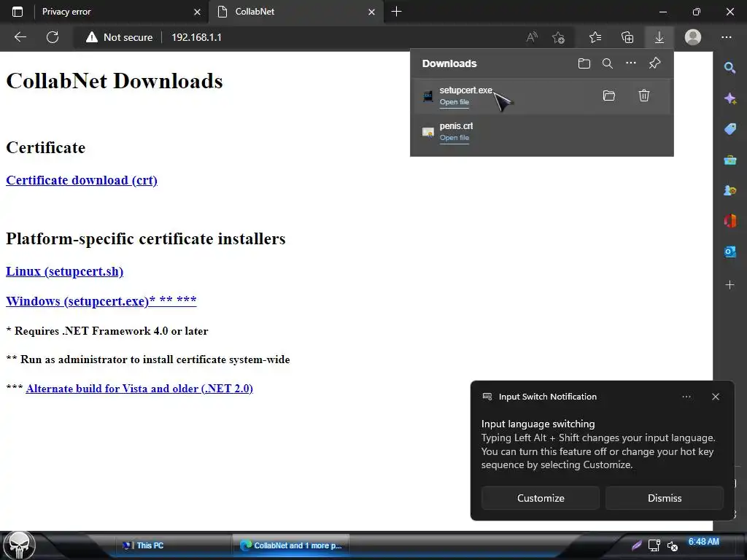Open sidebar Search icon
747x560 pixels.
pos(729,68)
